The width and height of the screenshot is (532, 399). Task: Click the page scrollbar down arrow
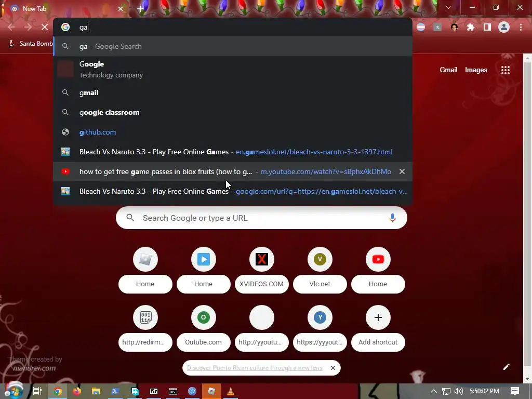528,379
